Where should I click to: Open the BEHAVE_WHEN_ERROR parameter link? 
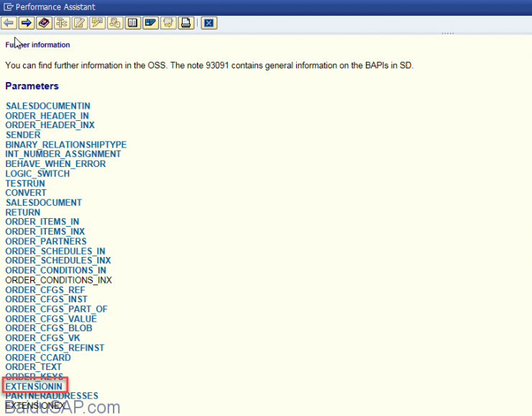55,164
